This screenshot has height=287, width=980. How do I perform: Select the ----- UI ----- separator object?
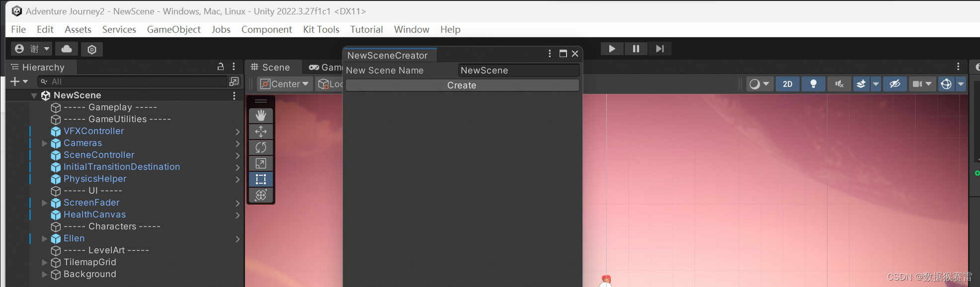tap(93, 191)
